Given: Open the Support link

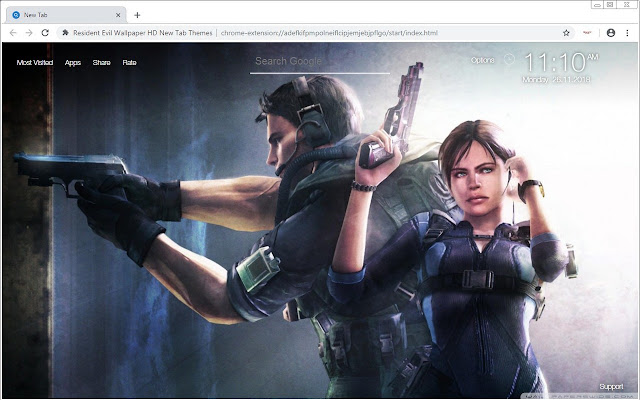Looking at the screenshot, I should 611,387.
